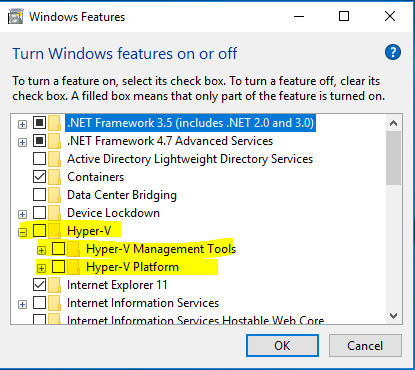
Task: Click the blue help question mark icon
Action: 393,52
